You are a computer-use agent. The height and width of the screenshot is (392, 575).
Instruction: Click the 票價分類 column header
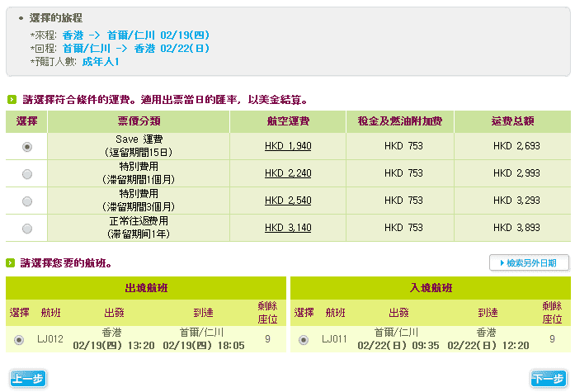pyautogui.click(x=139, y=121)
